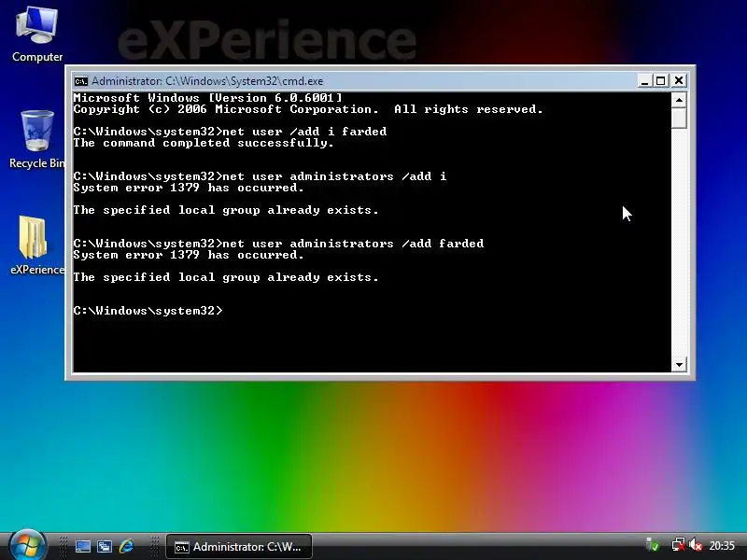747x560 pixels.
Task: Click 'net user administrators /add i' command line
Action: tap(260, 176)
